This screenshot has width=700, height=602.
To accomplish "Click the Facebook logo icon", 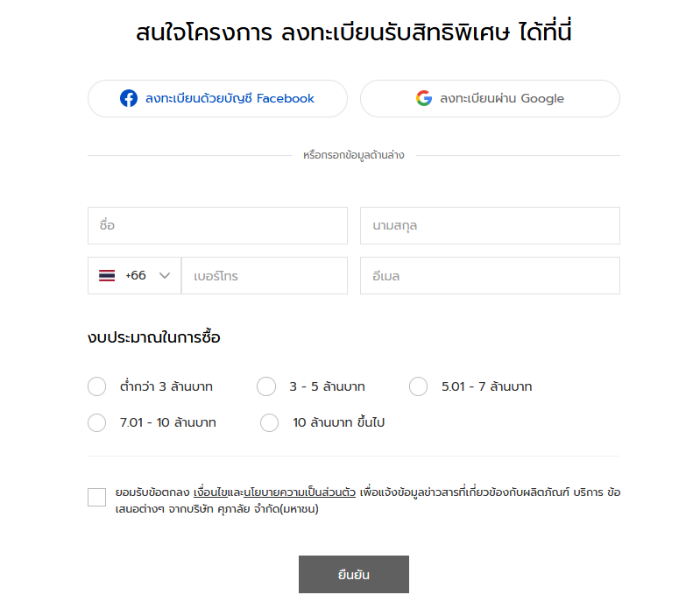I will click(x=129, y=98).
